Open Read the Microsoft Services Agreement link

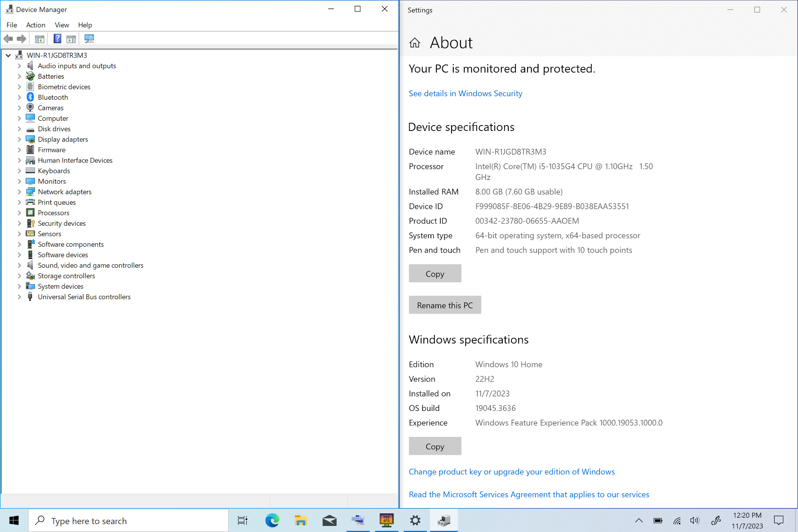529,495
